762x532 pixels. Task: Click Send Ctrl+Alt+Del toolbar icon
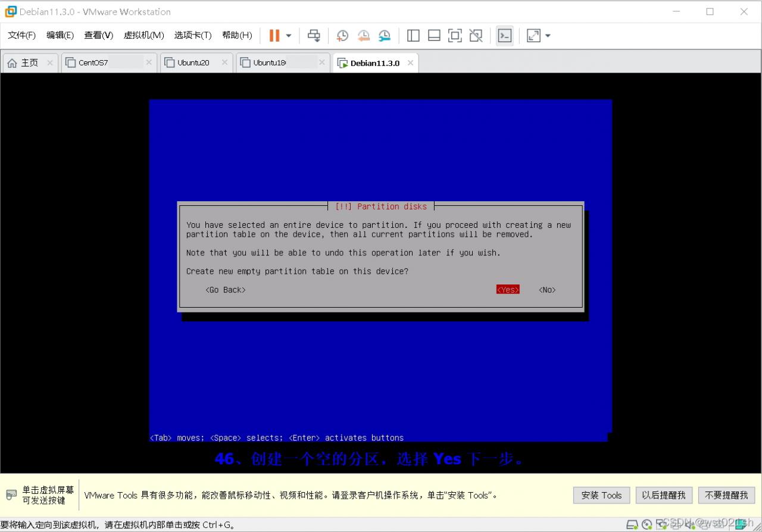(x=314, y=36)
